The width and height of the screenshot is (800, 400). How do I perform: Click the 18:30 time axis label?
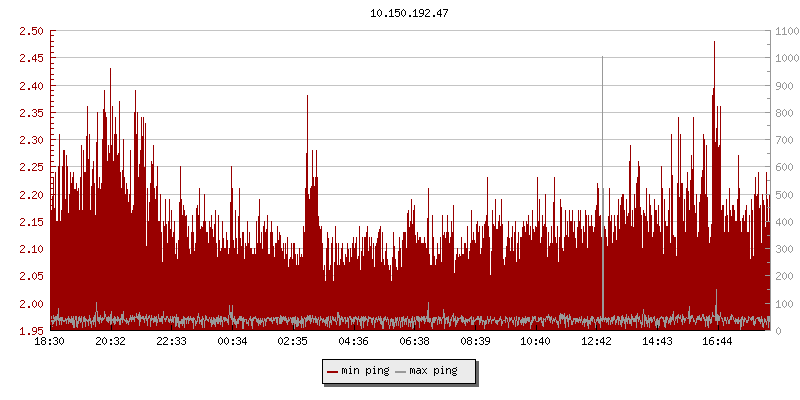[50, 342]
